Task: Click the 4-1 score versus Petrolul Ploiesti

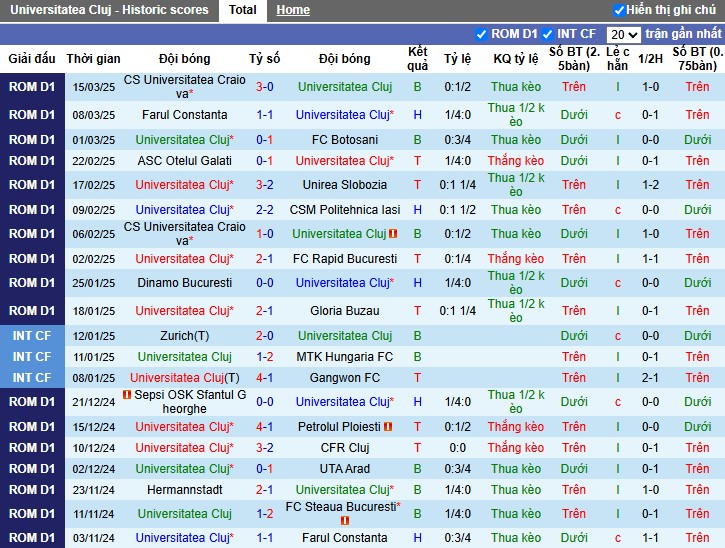Action: pos(264,427)
